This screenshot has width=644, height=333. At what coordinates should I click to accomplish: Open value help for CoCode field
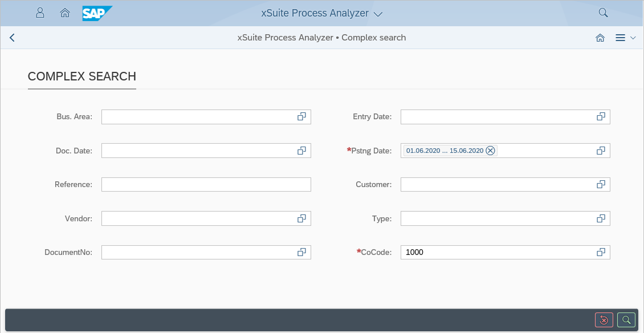point(601,252)
